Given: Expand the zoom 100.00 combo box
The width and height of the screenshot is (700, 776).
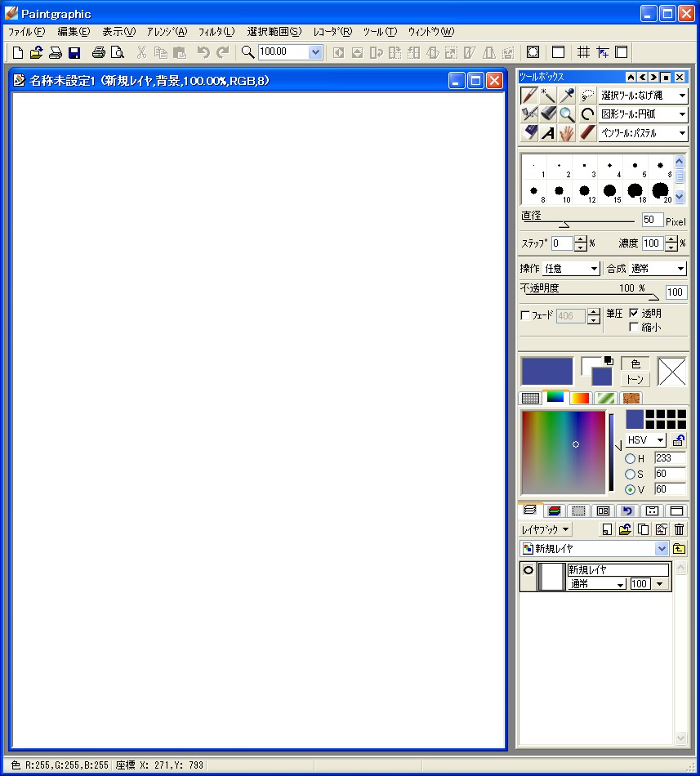Looking at the screenshot, I should coord(315,52).
